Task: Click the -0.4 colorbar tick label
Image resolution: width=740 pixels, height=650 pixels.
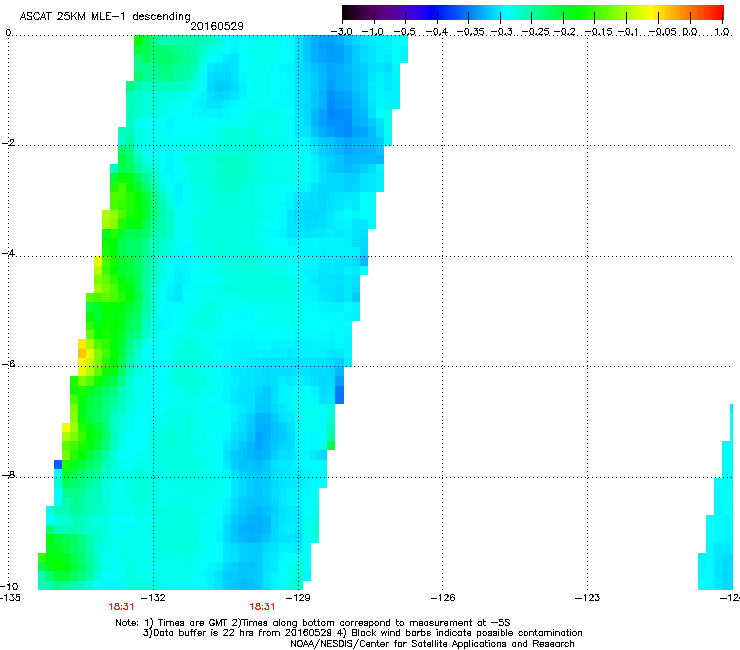Action: click(437, 32)
